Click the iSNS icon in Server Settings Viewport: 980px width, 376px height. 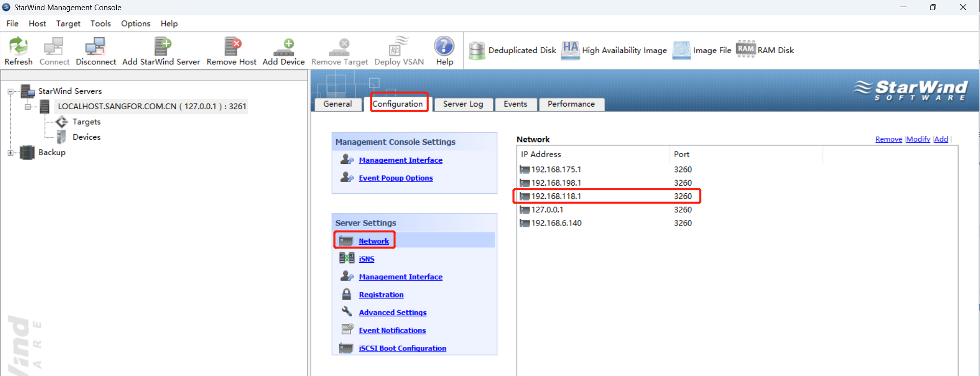[347, 258]
